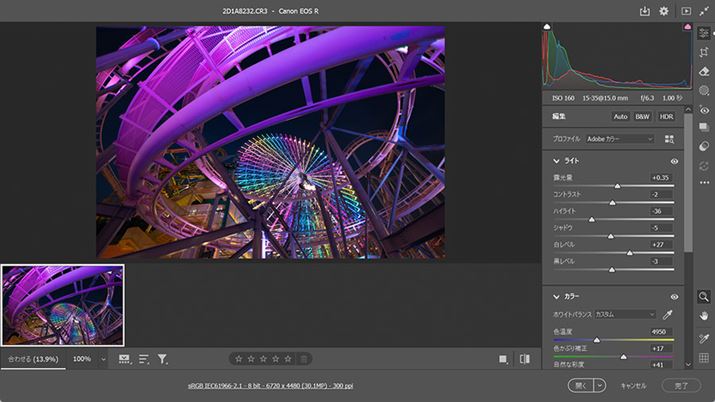Click the trash mark-for-deletion icon
Viewport: 715px width, 402px height.
(303, 359)
